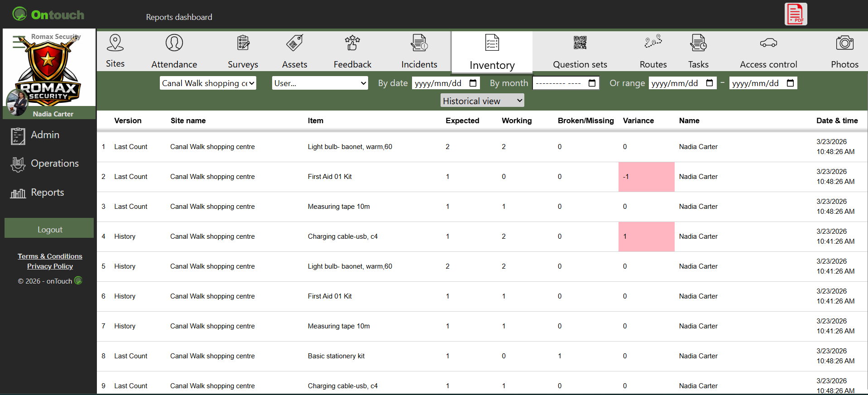Viewport: 868px width, 395px height.
Task: Open the Terms & Conditions link
Action: tap(50, 256)
